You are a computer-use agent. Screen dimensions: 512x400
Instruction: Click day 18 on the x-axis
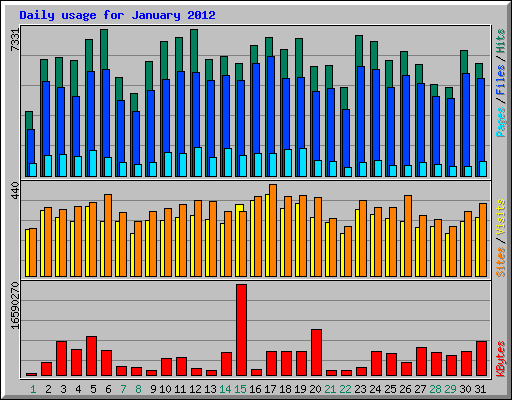tap(285, 389)
